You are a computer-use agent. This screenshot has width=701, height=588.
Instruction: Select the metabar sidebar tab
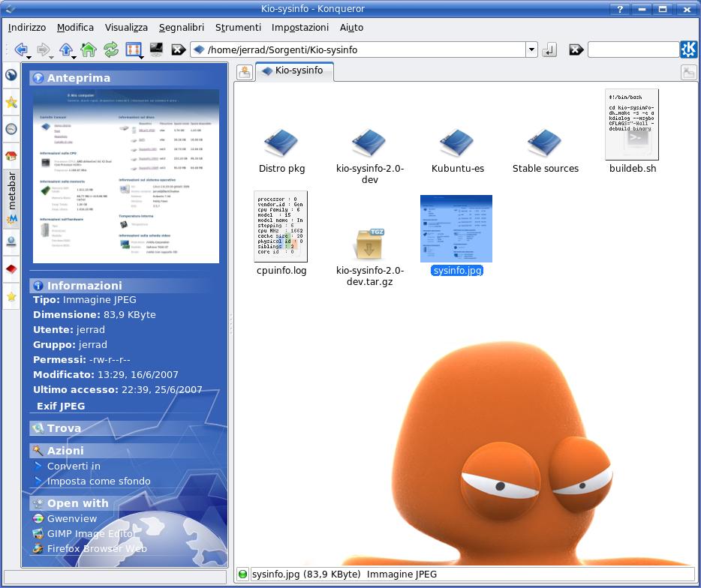pyautogui.click(x=11, y=199)
